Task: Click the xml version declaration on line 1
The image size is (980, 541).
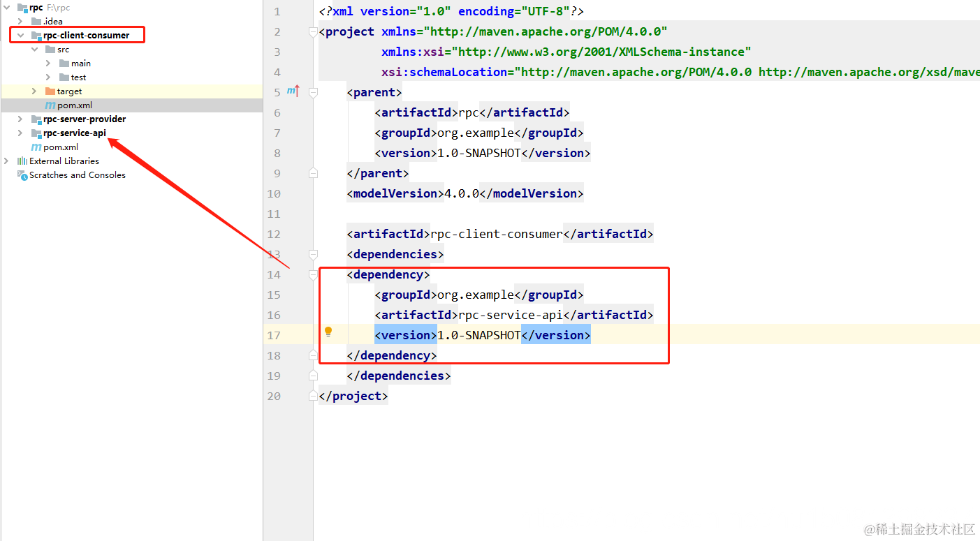Action: [451, 12]
